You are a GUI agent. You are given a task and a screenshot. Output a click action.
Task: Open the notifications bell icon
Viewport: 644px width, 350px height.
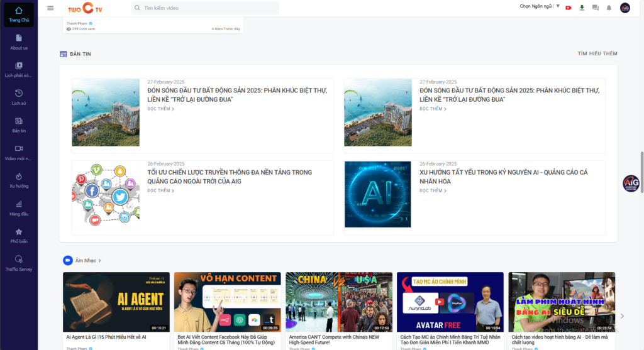pos(609,8)
